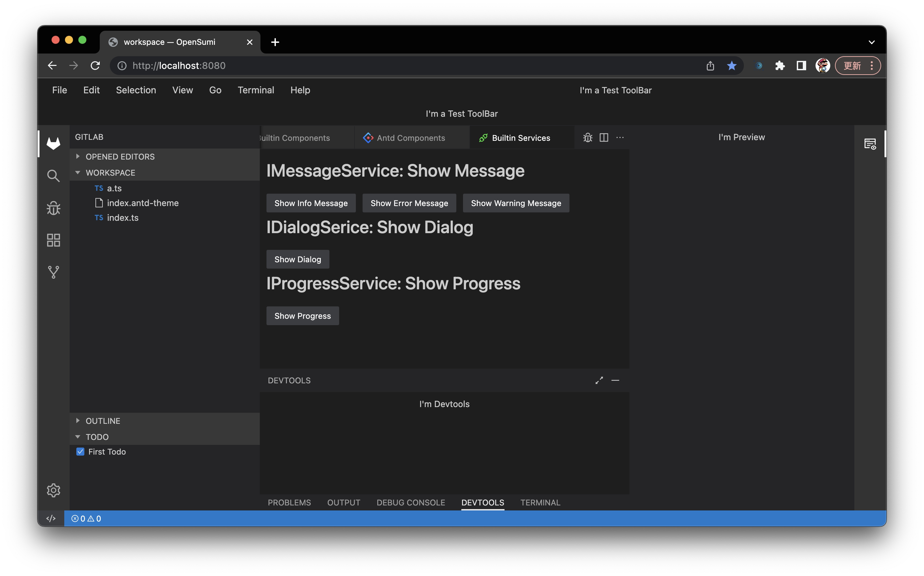
Task: Expand the Opened Editors section
Action: coord(165,157)
